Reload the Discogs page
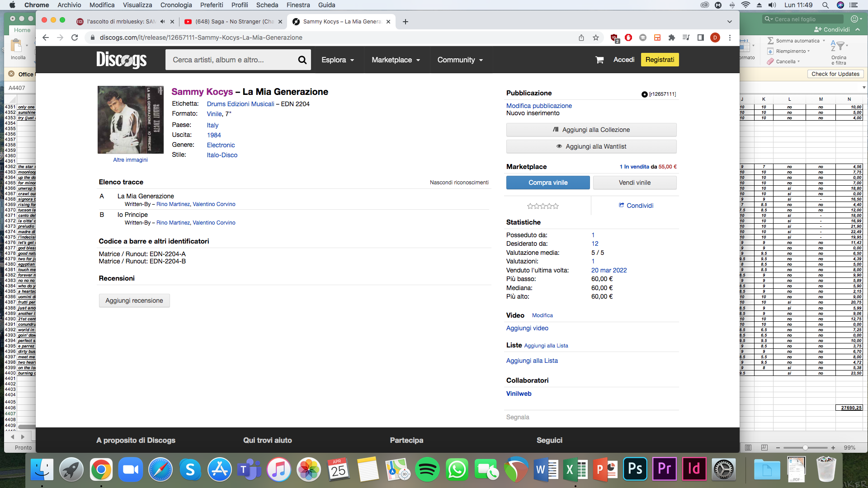 pyautogui.click(x=75, y=38)
